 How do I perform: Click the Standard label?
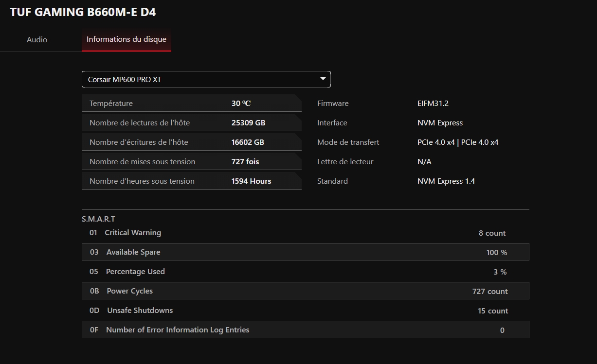pos(332,181)
